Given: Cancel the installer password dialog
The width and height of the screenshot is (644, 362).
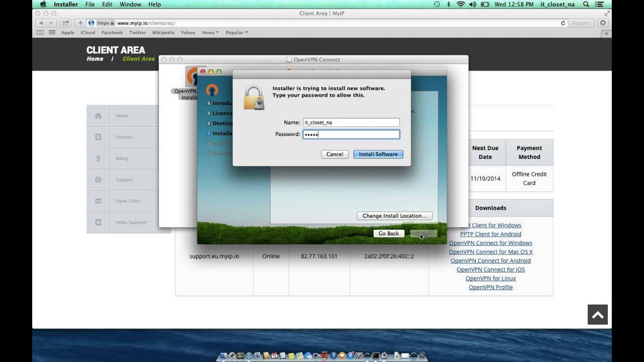Looking at the screenshot, I should (335, 154).
